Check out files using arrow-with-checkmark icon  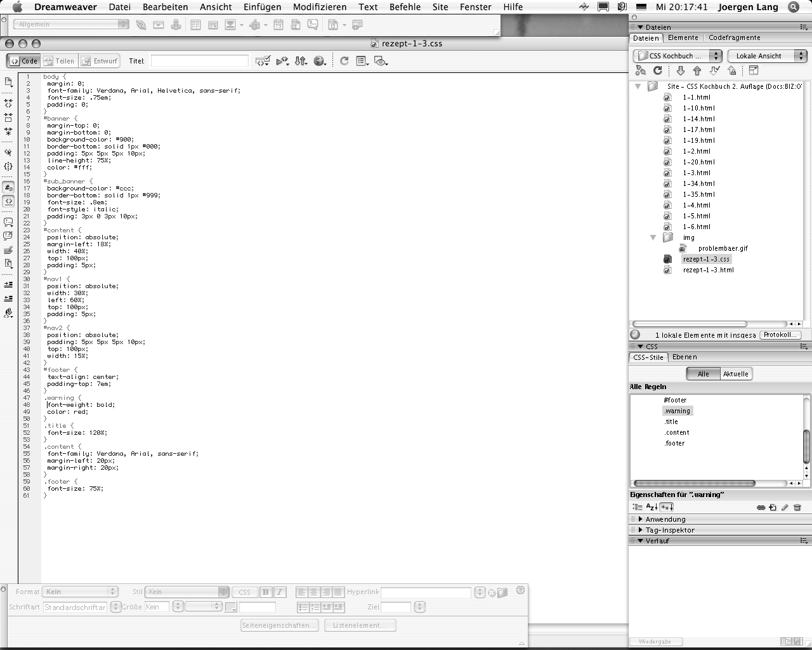(x=715, y=70)
